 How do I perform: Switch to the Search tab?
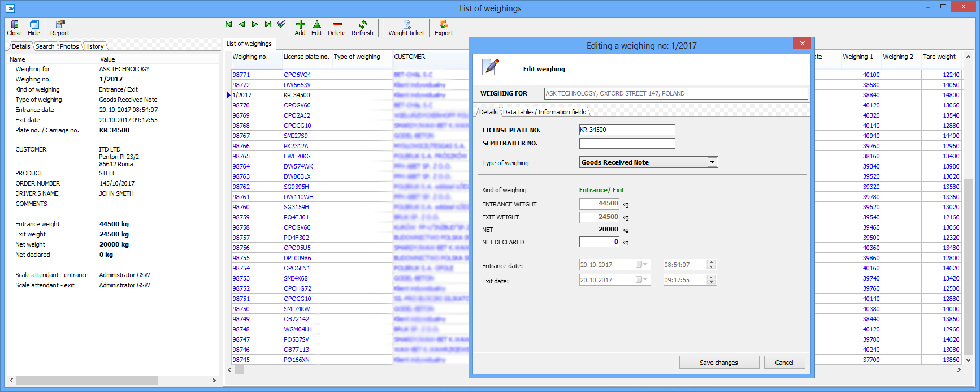point(45,46)
